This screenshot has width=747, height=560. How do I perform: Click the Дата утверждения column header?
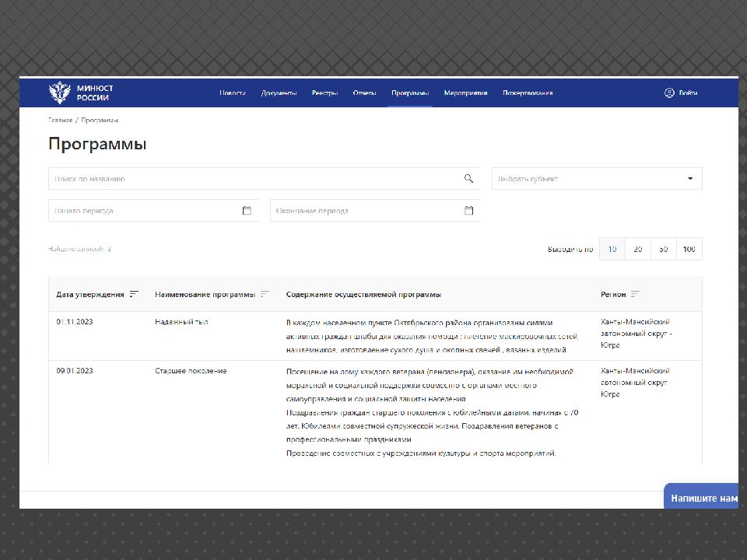point(90,294)
